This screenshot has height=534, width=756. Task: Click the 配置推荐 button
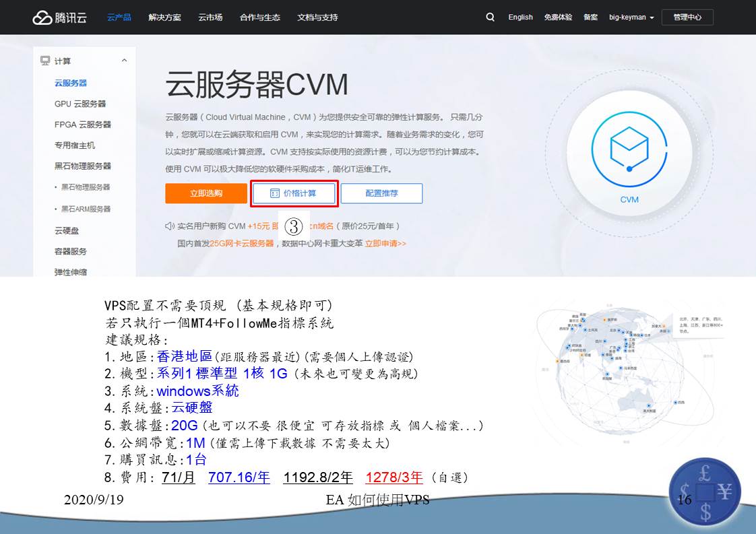pyautogui.click(x=381, y=193)
